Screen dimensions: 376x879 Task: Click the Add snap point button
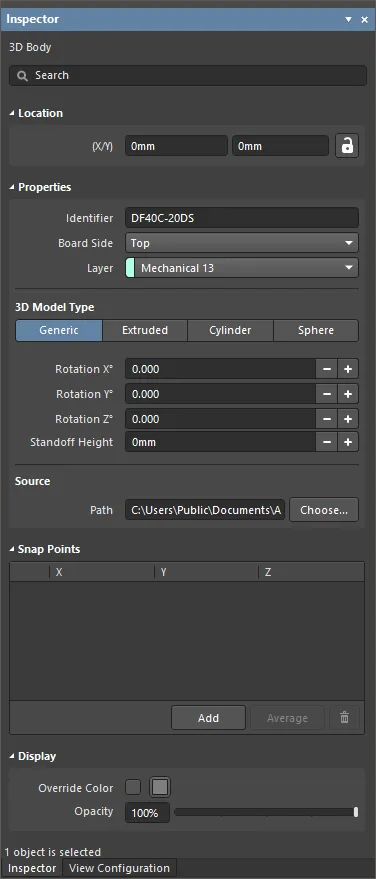coord(208,718)
